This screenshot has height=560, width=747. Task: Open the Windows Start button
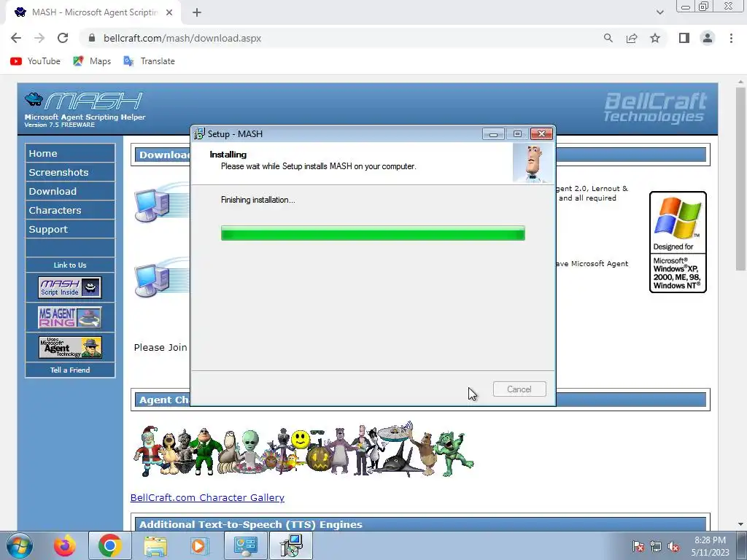point(20,545)
